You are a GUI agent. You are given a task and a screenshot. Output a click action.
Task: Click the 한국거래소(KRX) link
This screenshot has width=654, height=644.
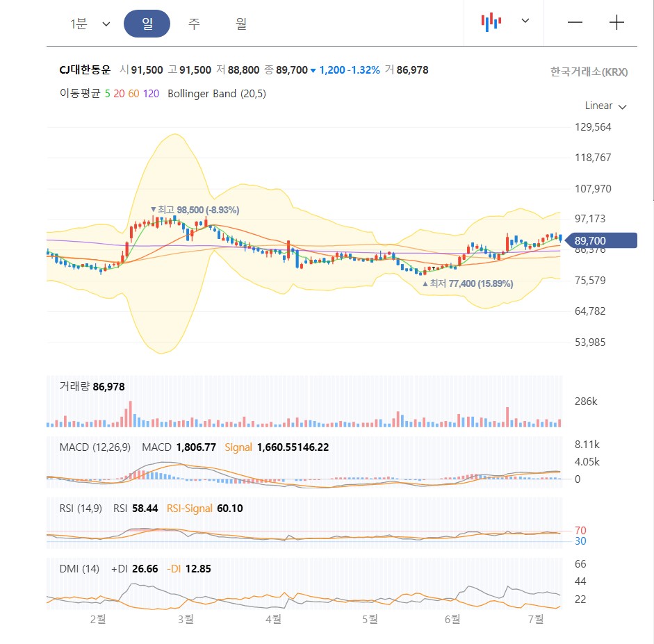[588, 71]
